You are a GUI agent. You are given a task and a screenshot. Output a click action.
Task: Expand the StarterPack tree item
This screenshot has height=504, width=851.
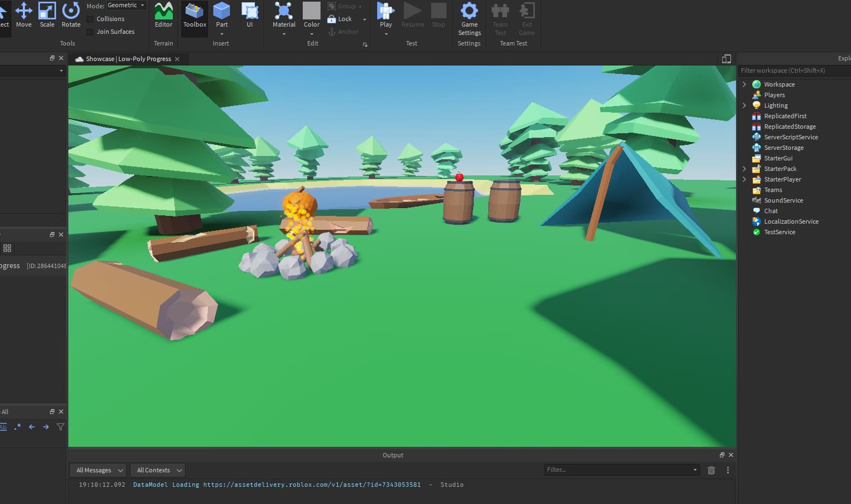coord(744,169)
